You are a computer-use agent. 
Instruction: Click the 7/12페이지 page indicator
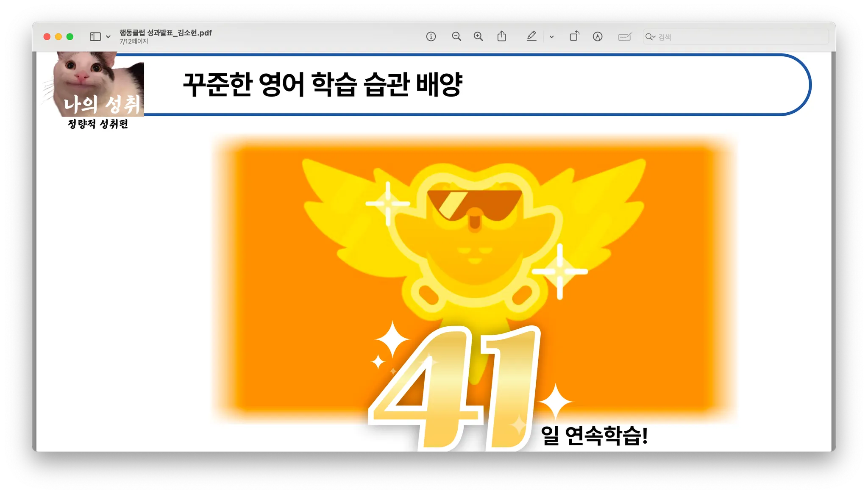click(134, 42)
